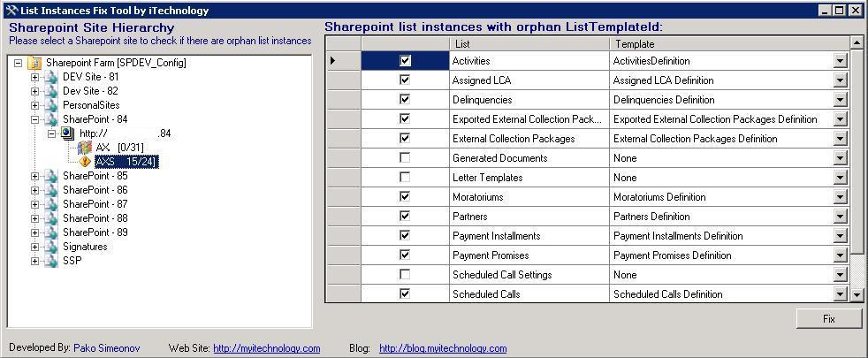
Task: Click the SSP web application icon
Action: [x=51, y=261]
